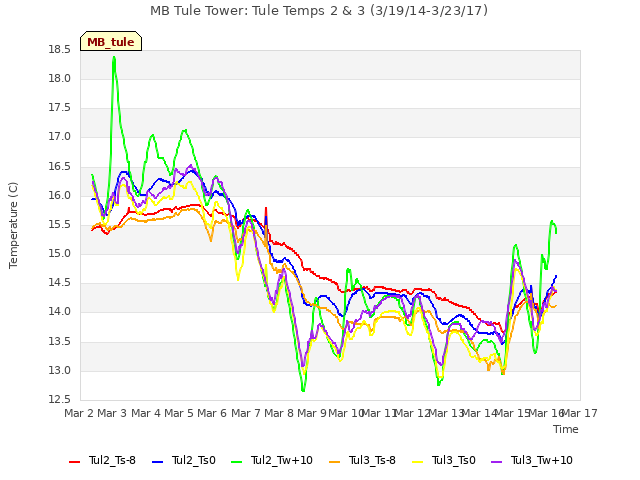
Task: Click the green minimum near 12.7 on Mar 9
Action: pyautogui.click(x=303, y=390)
